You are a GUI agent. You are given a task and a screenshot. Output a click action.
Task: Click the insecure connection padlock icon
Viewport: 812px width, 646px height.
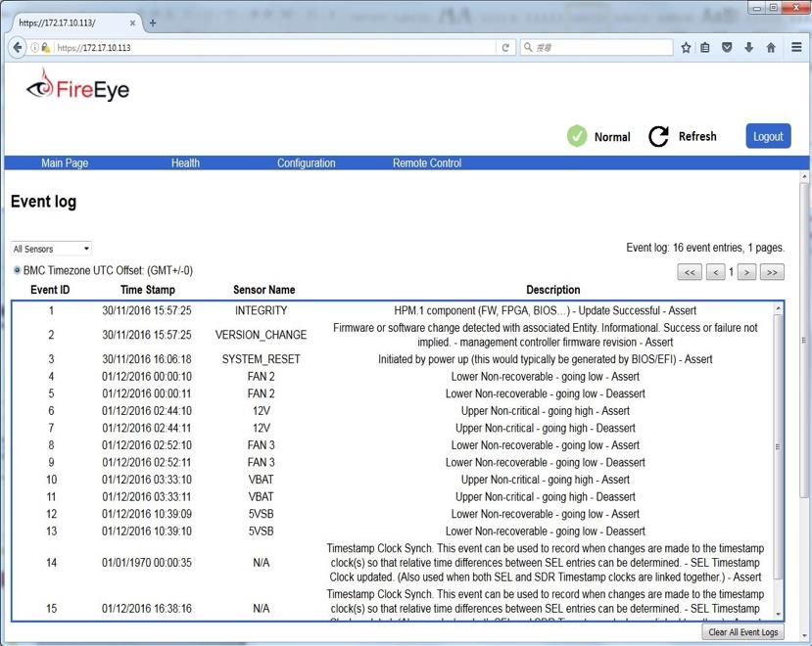coord(46,48)
